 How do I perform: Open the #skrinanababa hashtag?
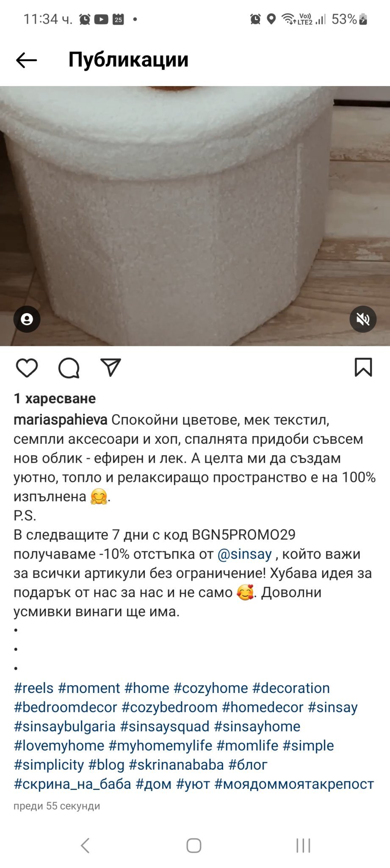[x=176, y=765]
